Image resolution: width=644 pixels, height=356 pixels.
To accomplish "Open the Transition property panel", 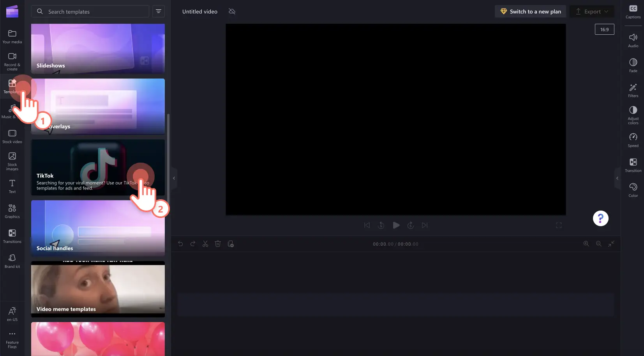I will click(x=633, y=165).
